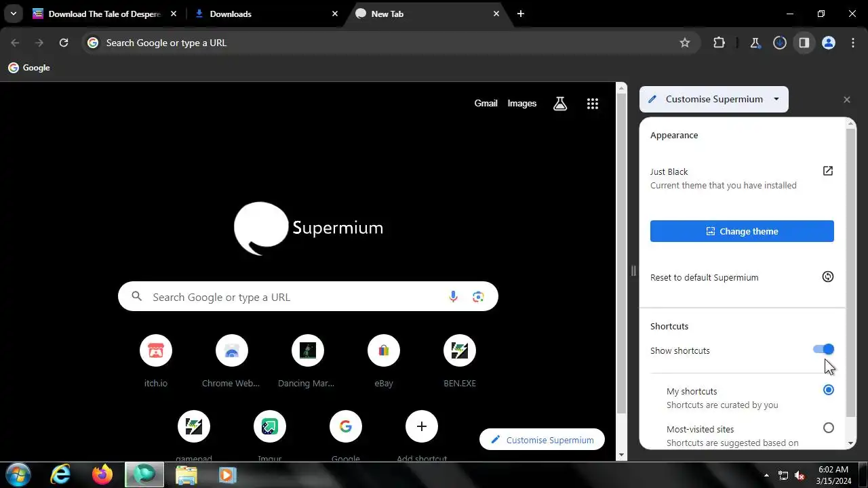
Task: Click the Customise Supermium pill on the page
Action: click(542, 440)
